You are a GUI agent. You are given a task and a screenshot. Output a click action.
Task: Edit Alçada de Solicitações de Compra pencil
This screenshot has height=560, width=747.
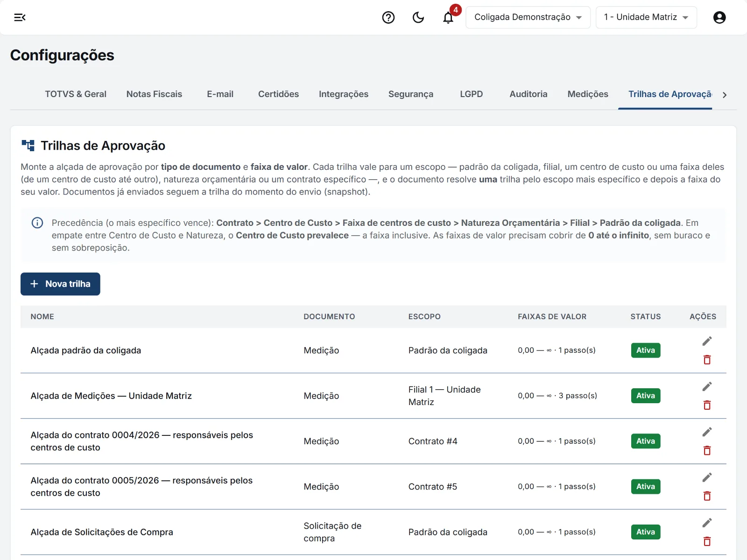[707, 523]
